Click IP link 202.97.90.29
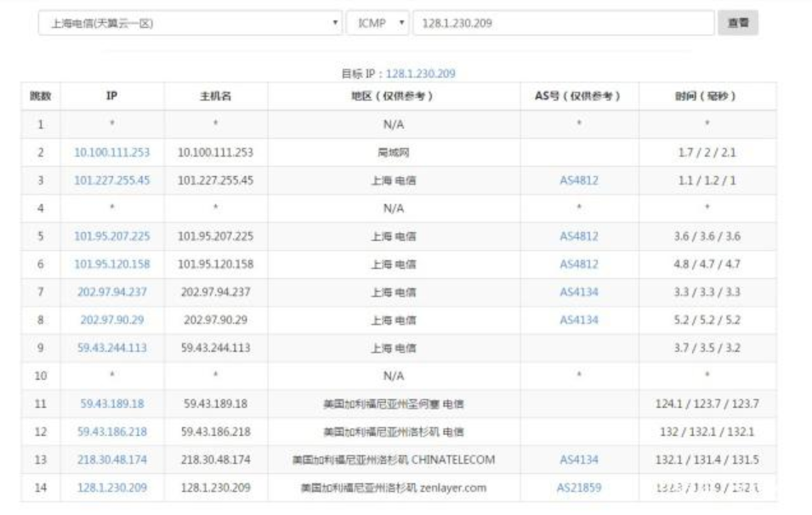Image resolution: width=812 pixels, height=515 pixels. coord(111,320)
